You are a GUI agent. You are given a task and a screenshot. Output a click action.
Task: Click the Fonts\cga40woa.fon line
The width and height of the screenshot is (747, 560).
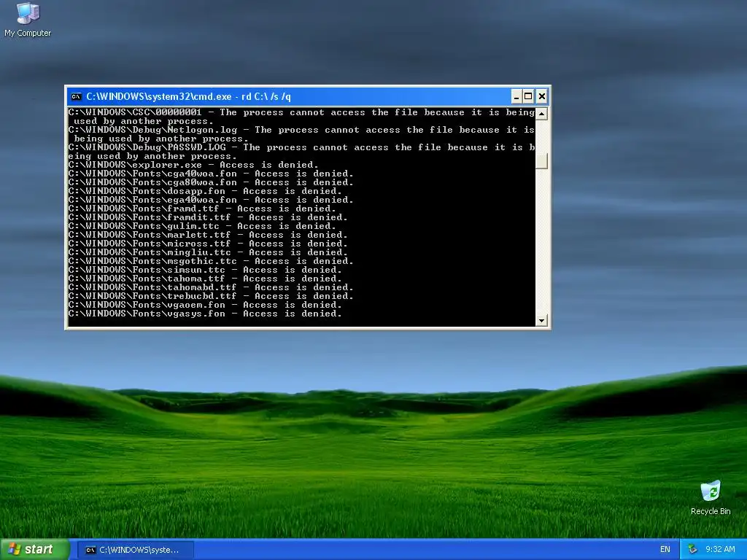211,174
